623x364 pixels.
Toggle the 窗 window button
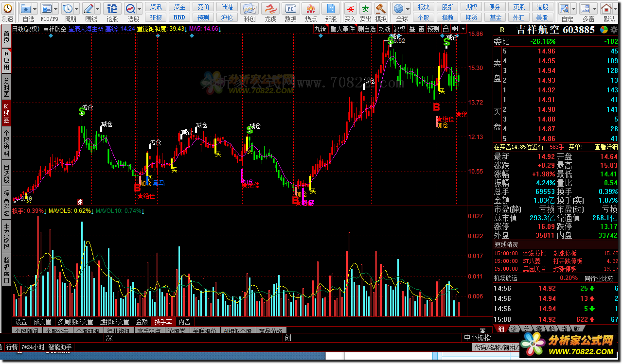click(x=421, y=29)
